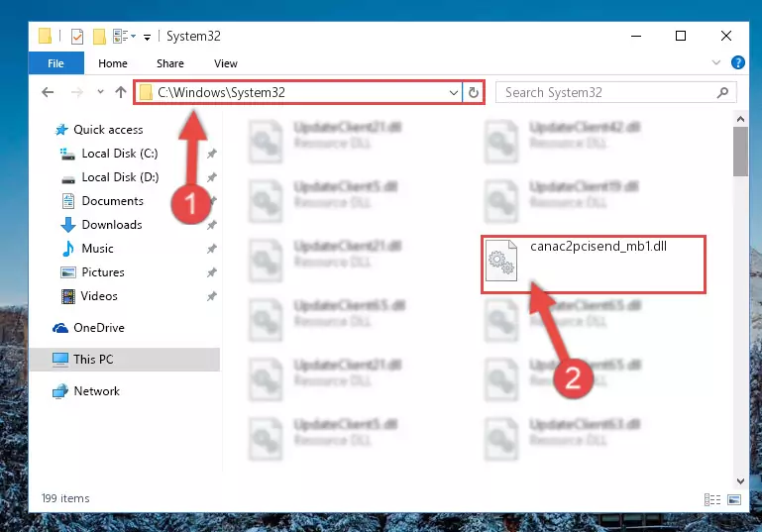Screen dimensions: 762x532
Task: Click the 199 items status text
Action: pyautogui.click(x=65, y=498)
